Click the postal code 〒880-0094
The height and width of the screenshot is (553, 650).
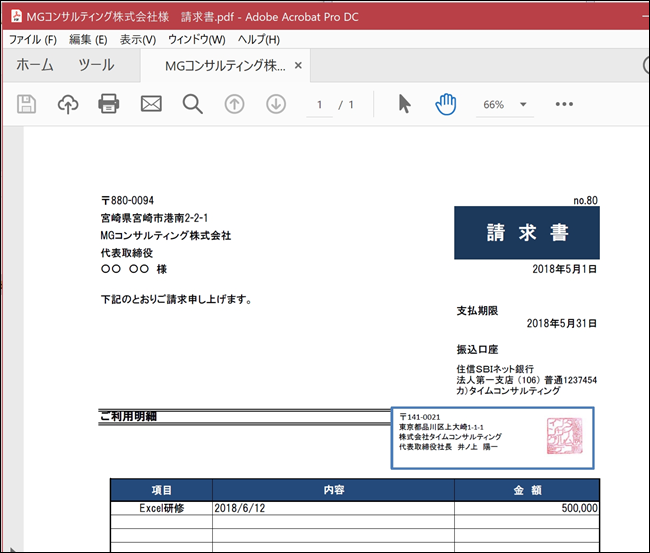(x=127, y=201)
